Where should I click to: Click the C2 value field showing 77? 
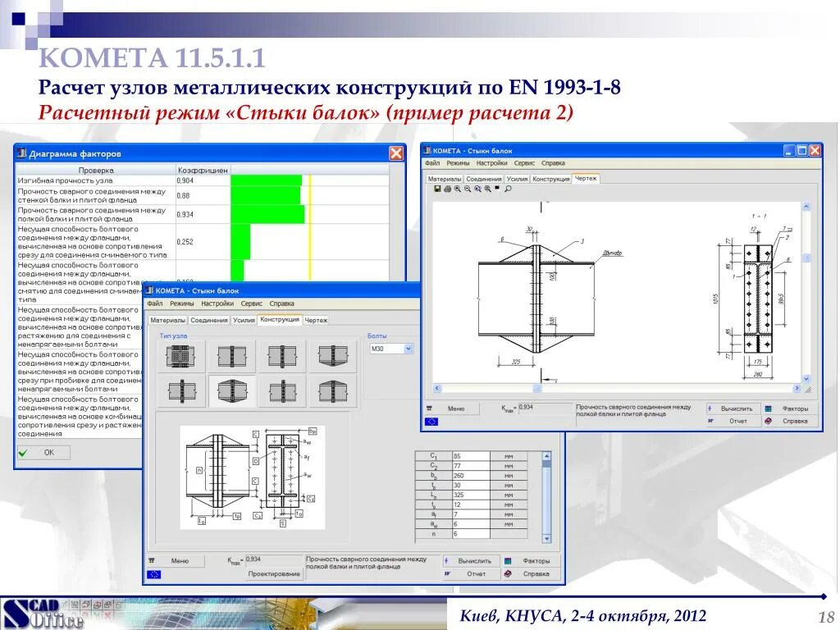tap(471, 466)
